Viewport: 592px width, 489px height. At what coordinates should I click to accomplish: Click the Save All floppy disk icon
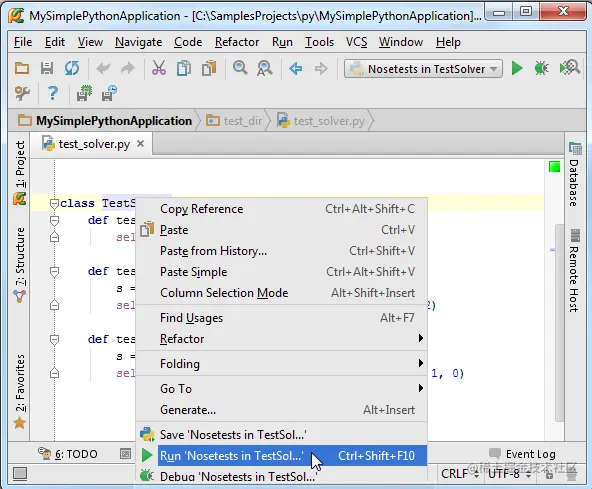tap(47, 68)
